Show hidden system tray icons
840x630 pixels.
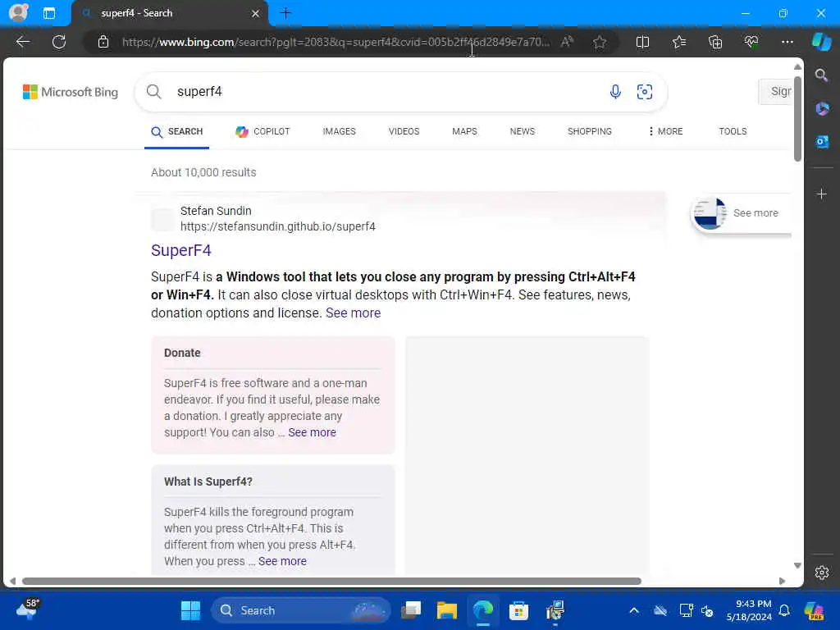[x=634, y=610]
